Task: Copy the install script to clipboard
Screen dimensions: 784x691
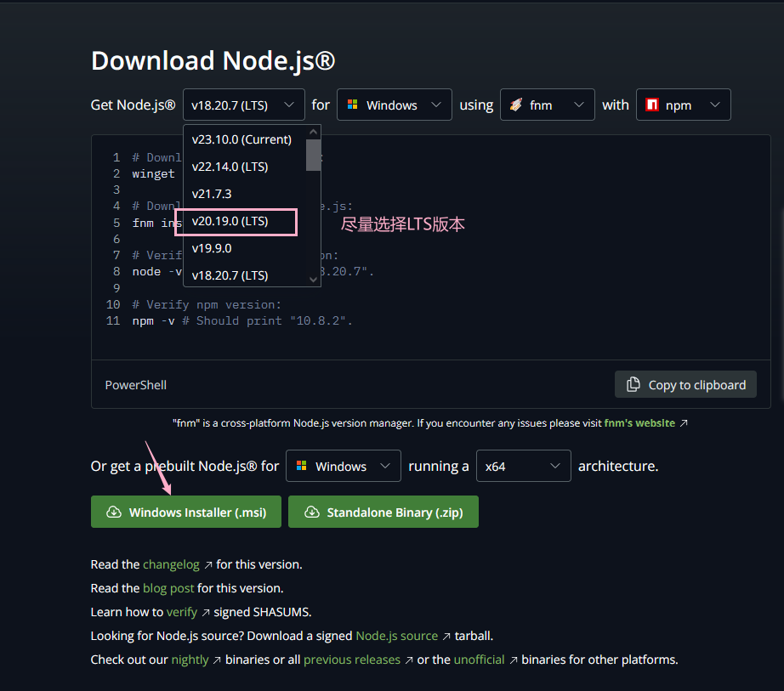Action: pos(685,385)
